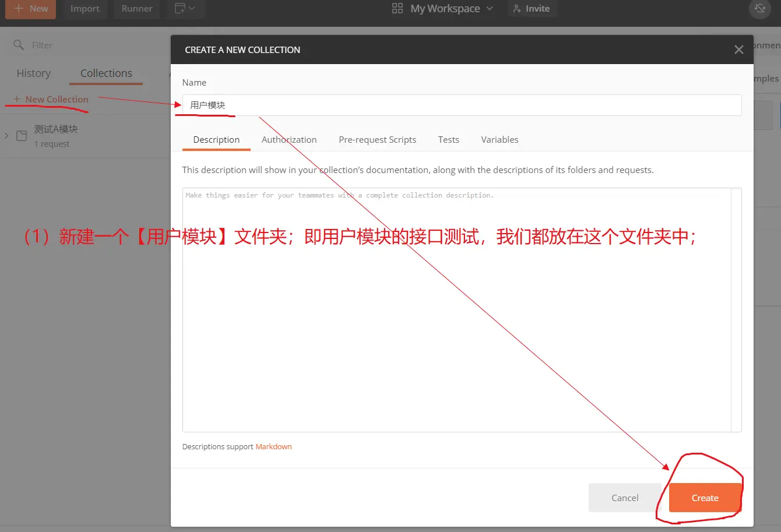Click the collection Name input field
The image size is (781, 532).
point(462,105)
